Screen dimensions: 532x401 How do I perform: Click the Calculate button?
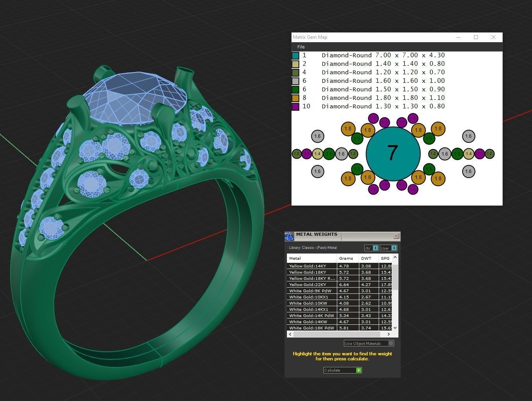click(343, 370)
